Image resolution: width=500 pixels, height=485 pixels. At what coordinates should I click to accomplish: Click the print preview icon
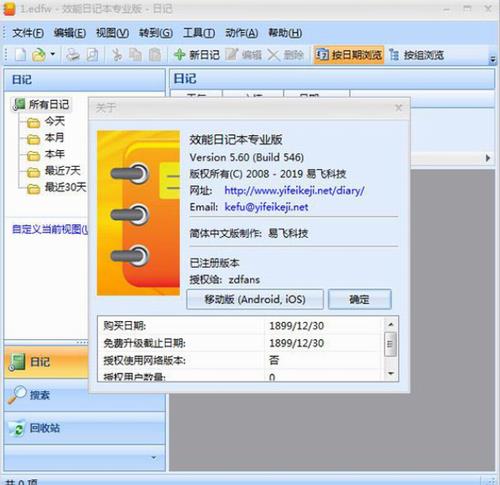click(x=92, y=55)
